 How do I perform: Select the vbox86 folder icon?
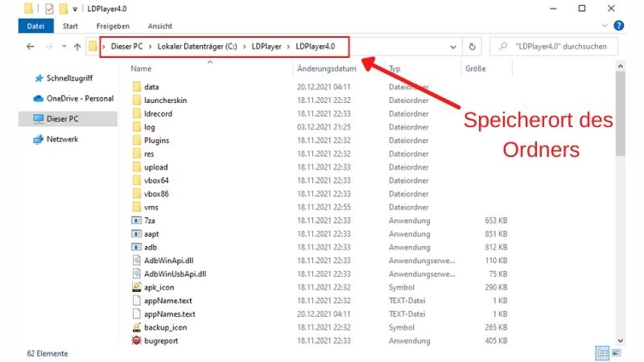coord(137,194)
